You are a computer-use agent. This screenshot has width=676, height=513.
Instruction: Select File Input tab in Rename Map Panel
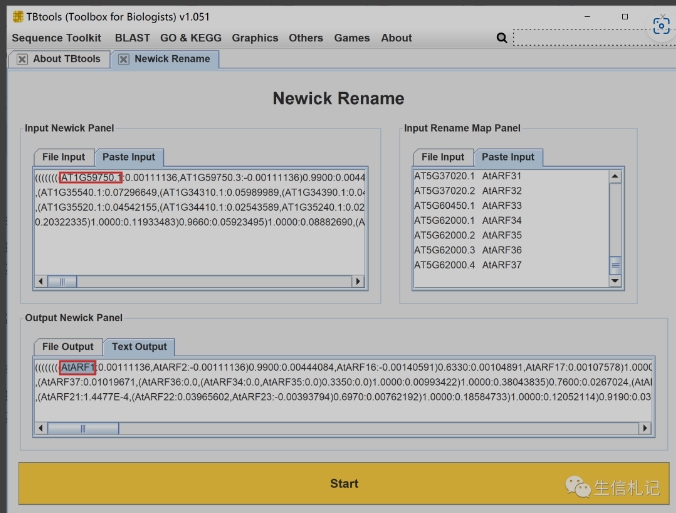443,157
